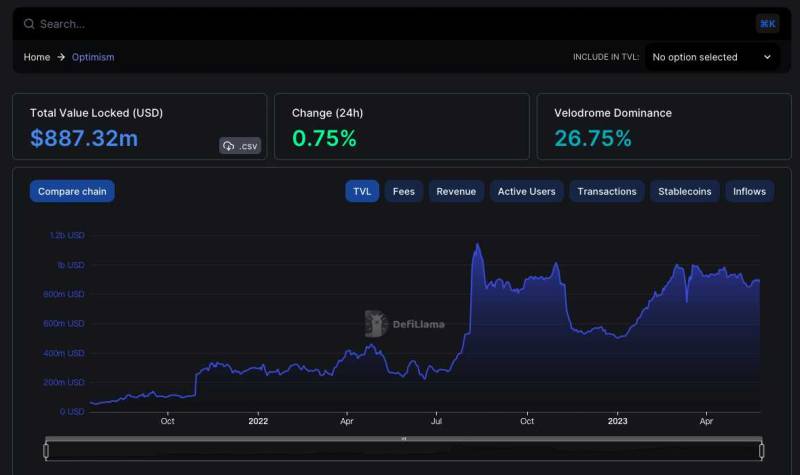Viewport: 800px width, 475px height.
Task: Click the 1.2b USD y-axis label
Action: [x=67, y=235]
